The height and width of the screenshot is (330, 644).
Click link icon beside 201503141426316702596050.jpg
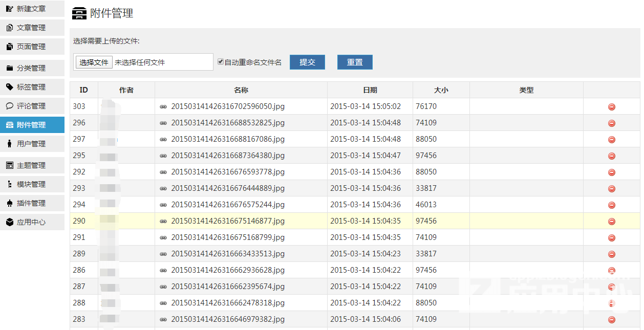click(163, 107)
